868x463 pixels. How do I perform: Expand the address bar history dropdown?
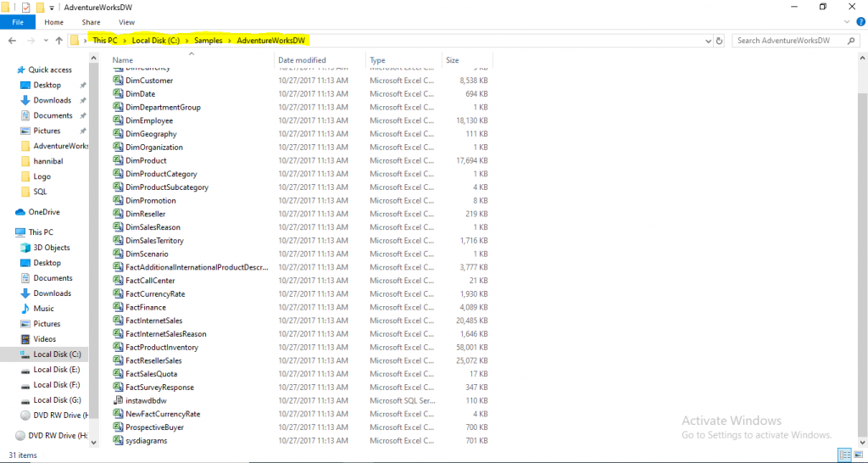point(708,41)
